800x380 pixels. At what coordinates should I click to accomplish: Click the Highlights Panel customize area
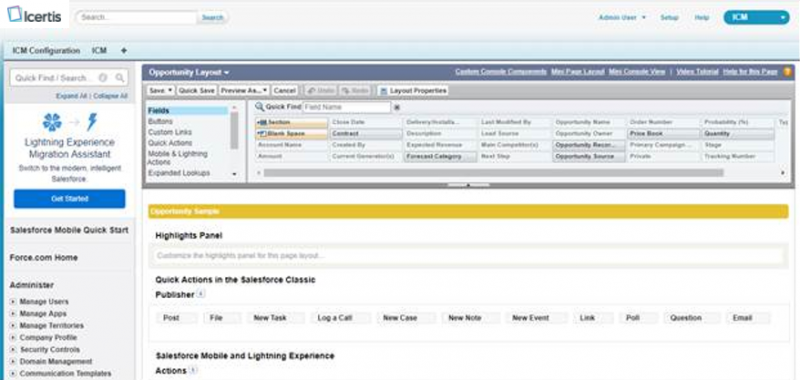tap(468, 256)
